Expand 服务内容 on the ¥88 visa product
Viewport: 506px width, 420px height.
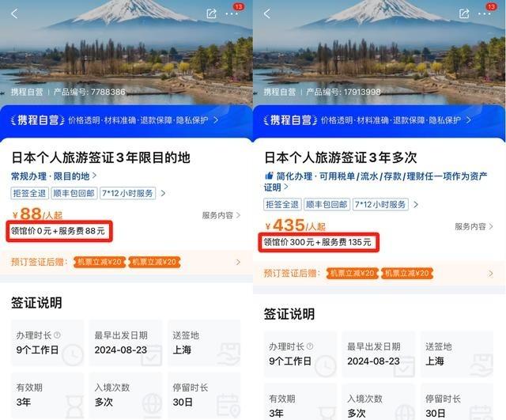[x=221, y=215]
